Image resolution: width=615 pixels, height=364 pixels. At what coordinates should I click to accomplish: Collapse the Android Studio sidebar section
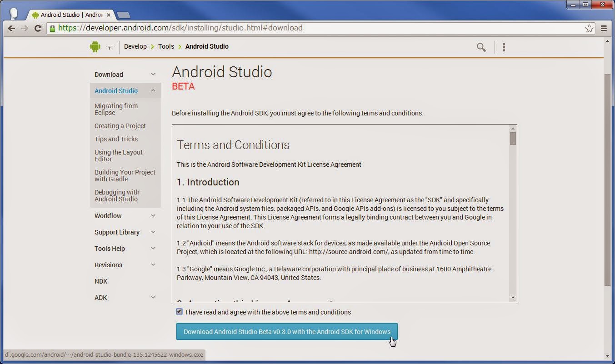[x=153, y=90]
